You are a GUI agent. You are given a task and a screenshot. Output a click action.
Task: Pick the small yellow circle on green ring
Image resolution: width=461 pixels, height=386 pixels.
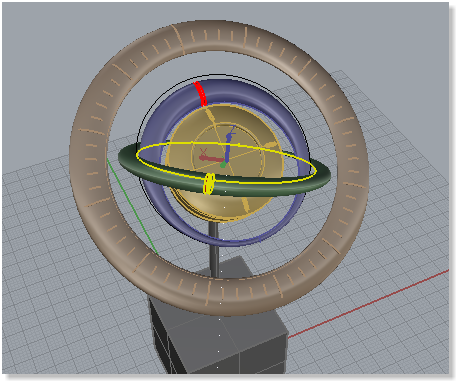click(209, 183)
